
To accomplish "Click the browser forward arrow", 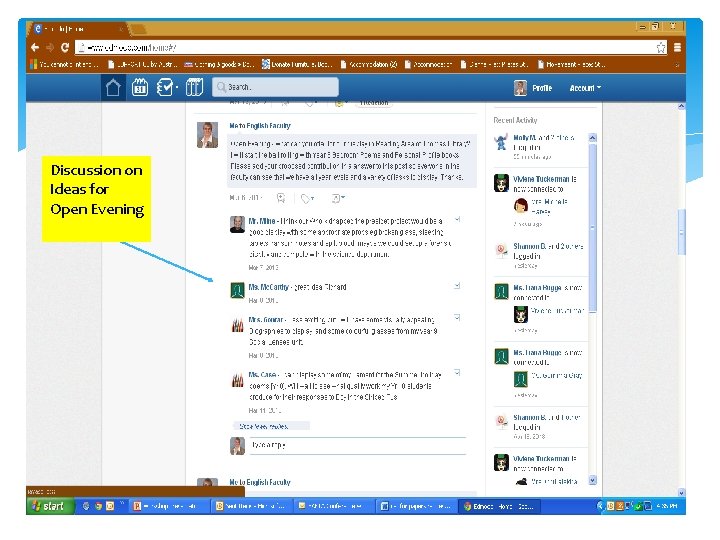I will click(x=50, y=47).
